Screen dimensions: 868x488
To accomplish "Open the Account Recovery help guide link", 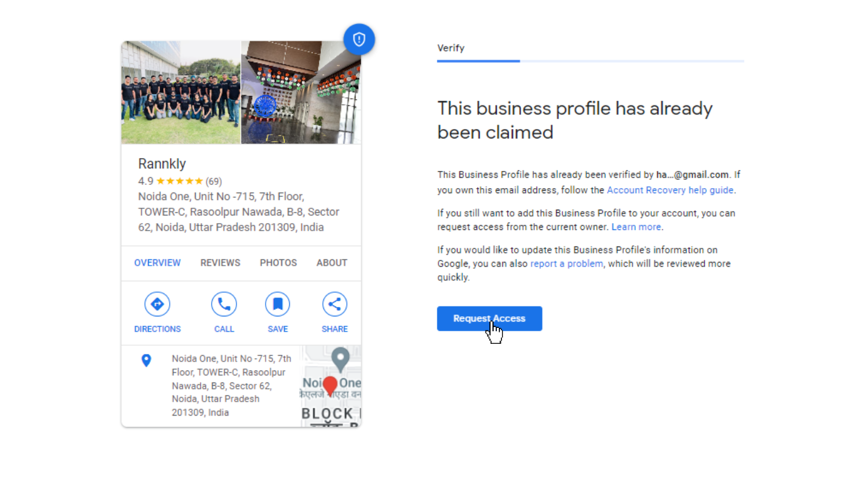I will coord(670,190).
